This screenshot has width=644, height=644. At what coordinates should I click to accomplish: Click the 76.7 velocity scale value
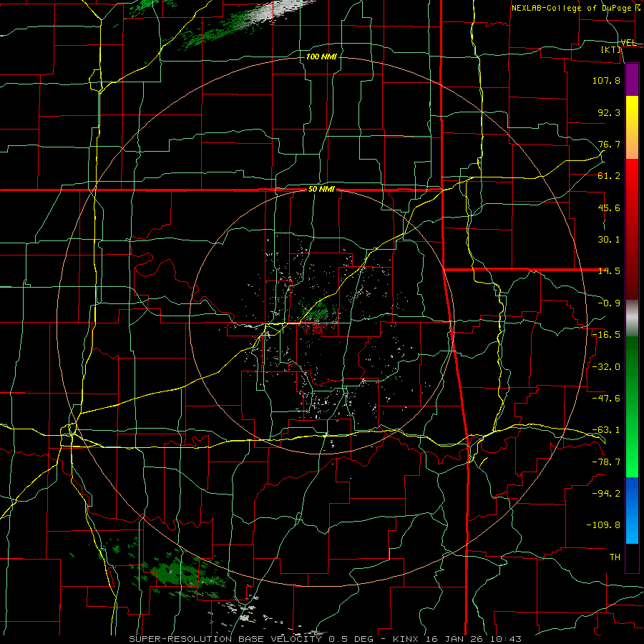[609, 144]
